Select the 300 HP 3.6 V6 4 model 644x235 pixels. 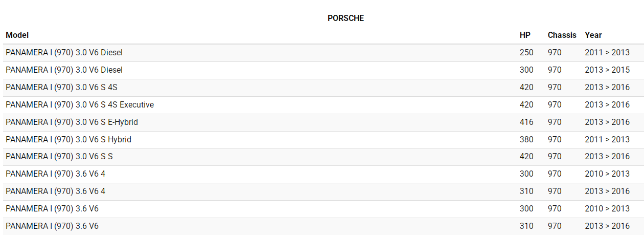pyautogui.click(x=55, y=174)
